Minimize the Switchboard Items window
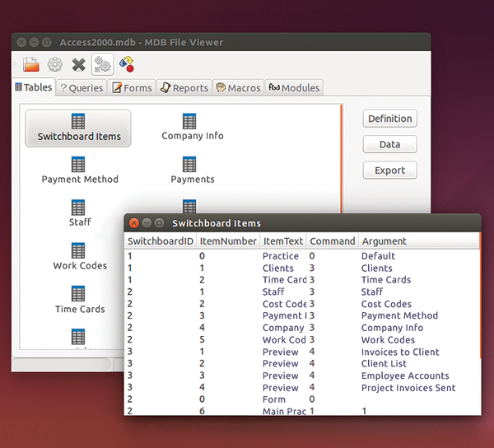Viewport: 494px width, 448px height. 147,223
